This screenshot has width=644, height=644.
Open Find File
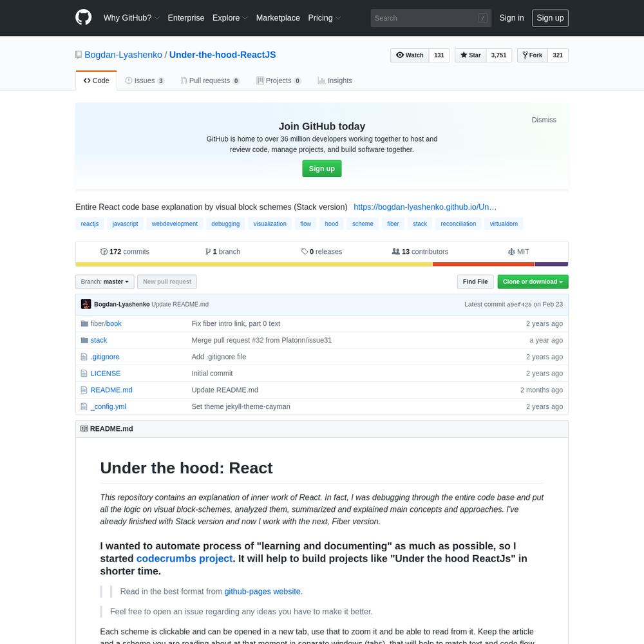(x=475, y=282)
